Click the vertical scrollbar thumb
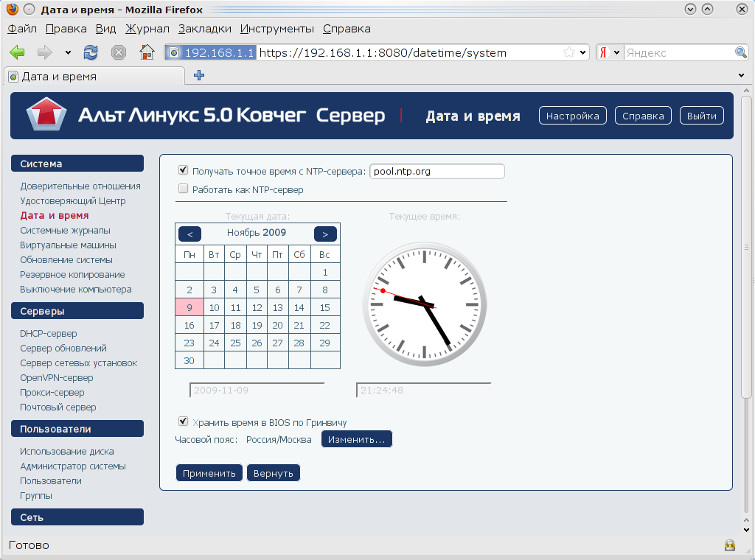Screen dimensions: 755x560 tap(746, 248)
